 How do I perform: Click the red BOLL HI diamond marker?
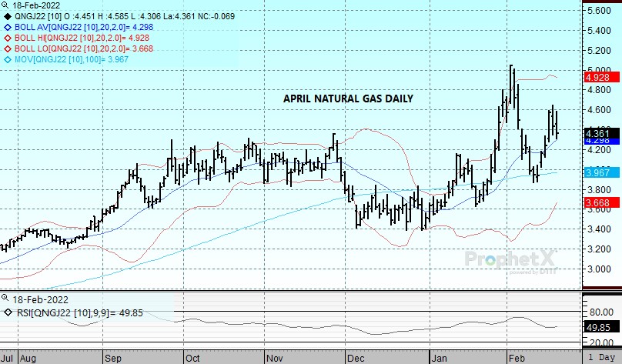coord(7,38)
